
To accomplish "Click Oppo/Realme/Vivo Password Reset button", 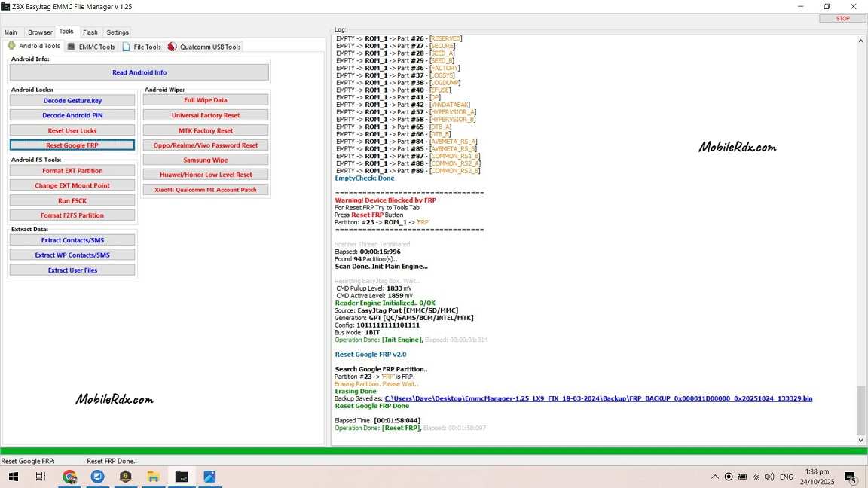I will click(x=206, y=145).
